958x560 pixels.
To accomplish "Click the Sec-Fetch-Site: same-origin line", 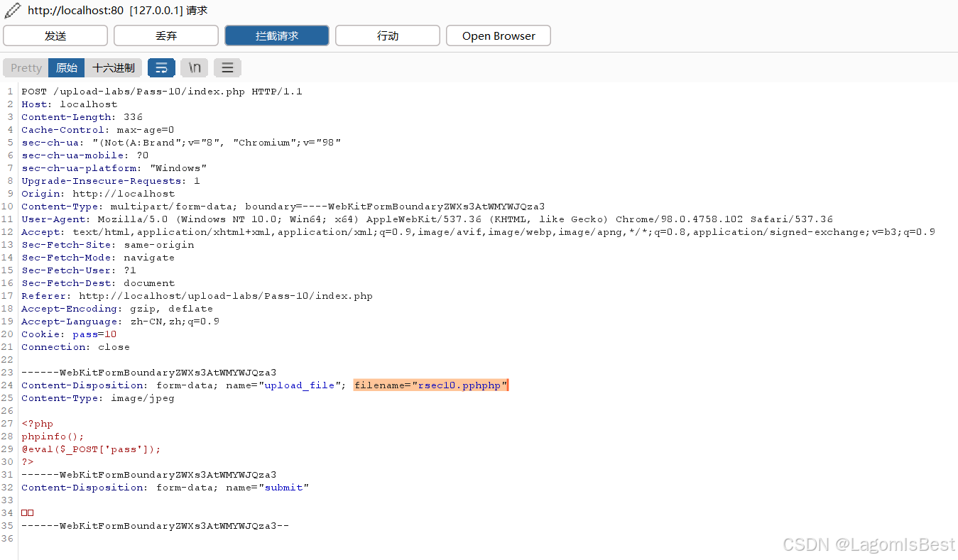I will [x=108, y=245].
